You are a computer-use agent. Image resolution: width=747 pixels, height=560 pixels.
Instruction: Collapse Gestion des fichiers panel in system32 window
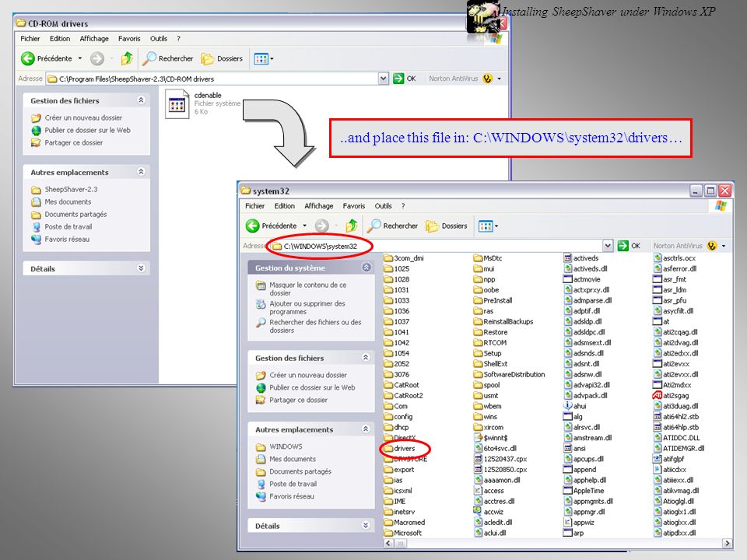pyautogui.click(x=366, y=357)
